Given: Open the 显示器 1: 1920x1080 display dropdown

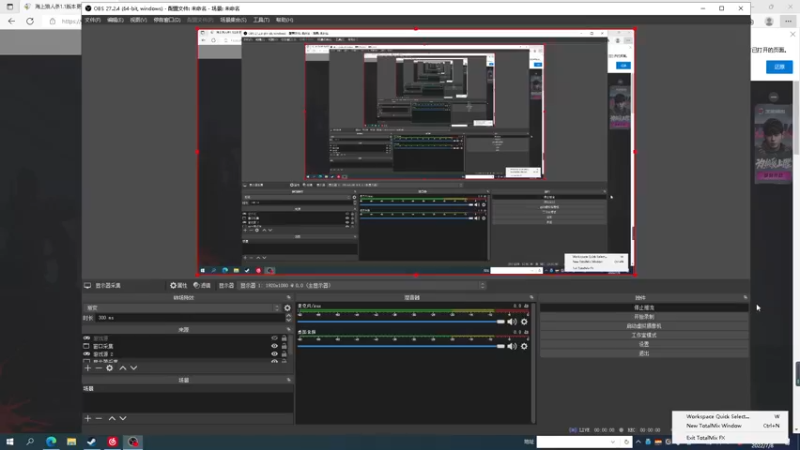Looking at the screenshot, I should (x=362, y=286).
